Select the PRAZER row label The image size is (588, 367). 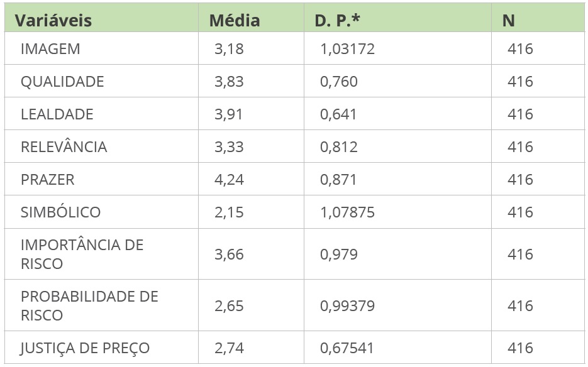pyautogui.click(x=47, y=180)
